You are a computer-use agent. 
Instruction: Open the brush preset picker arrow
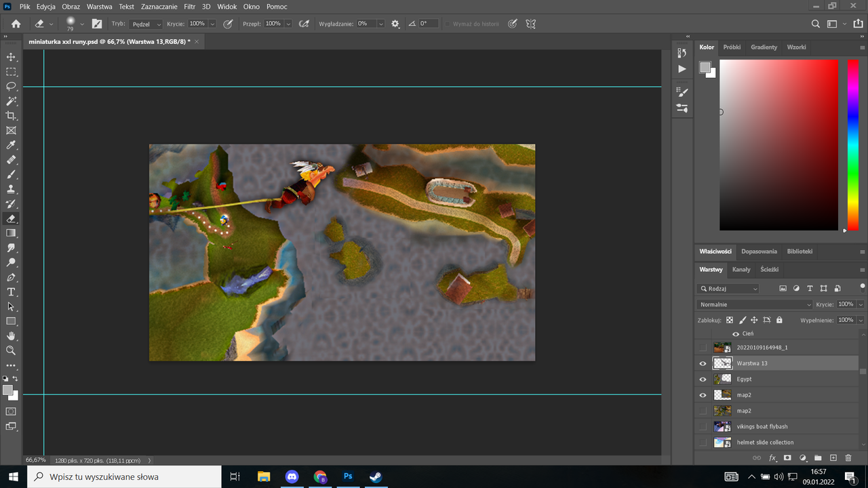click(x=82, y=24)
